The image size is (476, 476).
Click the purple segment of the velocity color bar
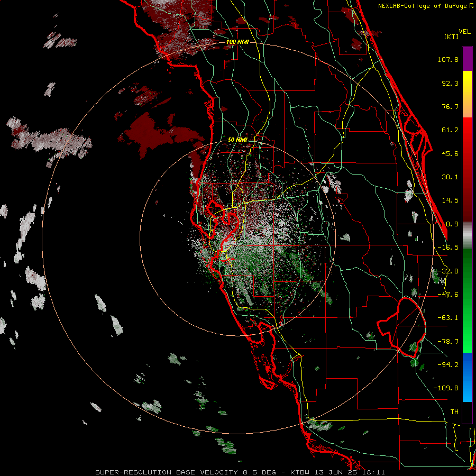click(467, 59)
